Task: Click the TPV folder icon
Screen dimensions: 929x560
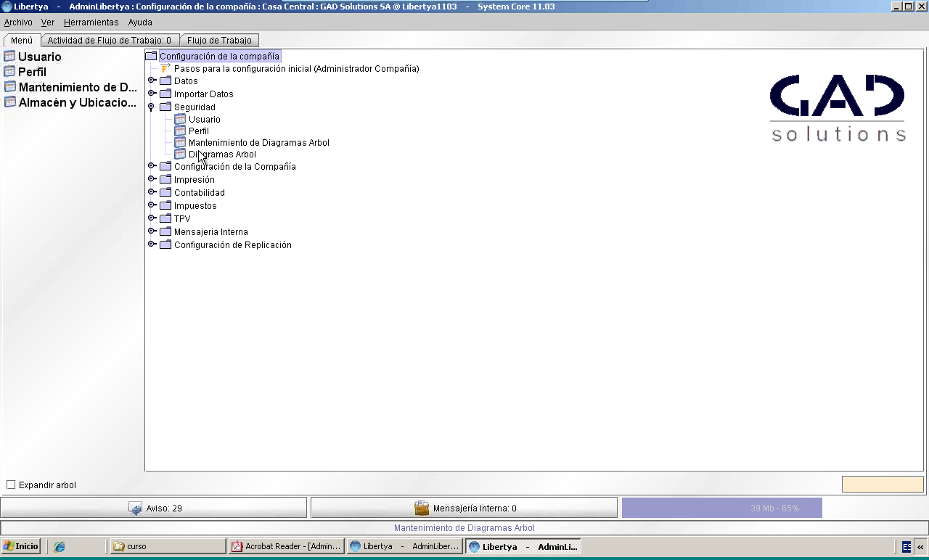Action: click(x=165, y=219)
